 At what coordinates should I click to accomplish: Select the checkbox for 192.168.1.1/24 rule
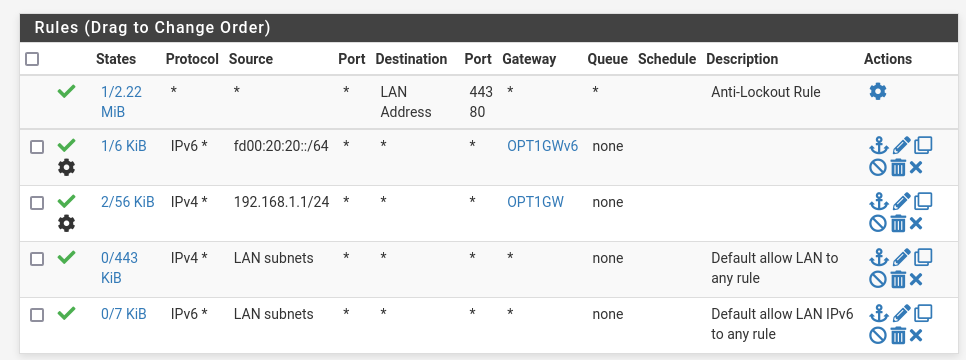pos(37,203)
